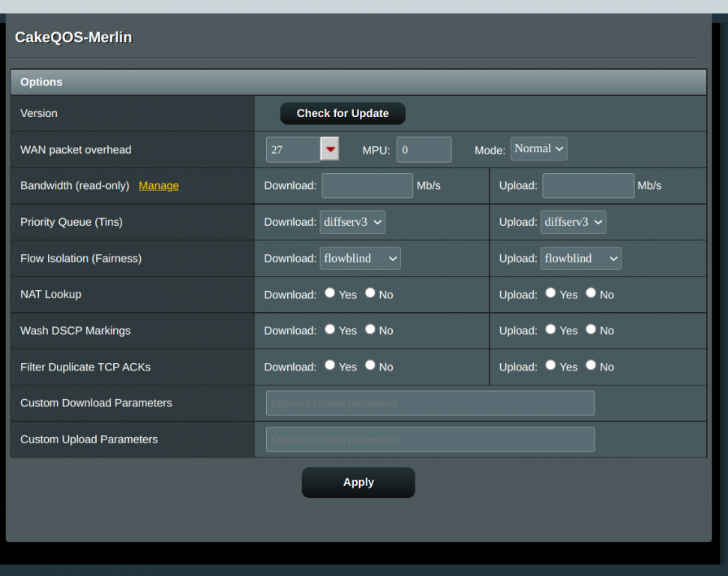
Task: Select Yes for NAT Lookup Upload
Action: coord(550,292)
